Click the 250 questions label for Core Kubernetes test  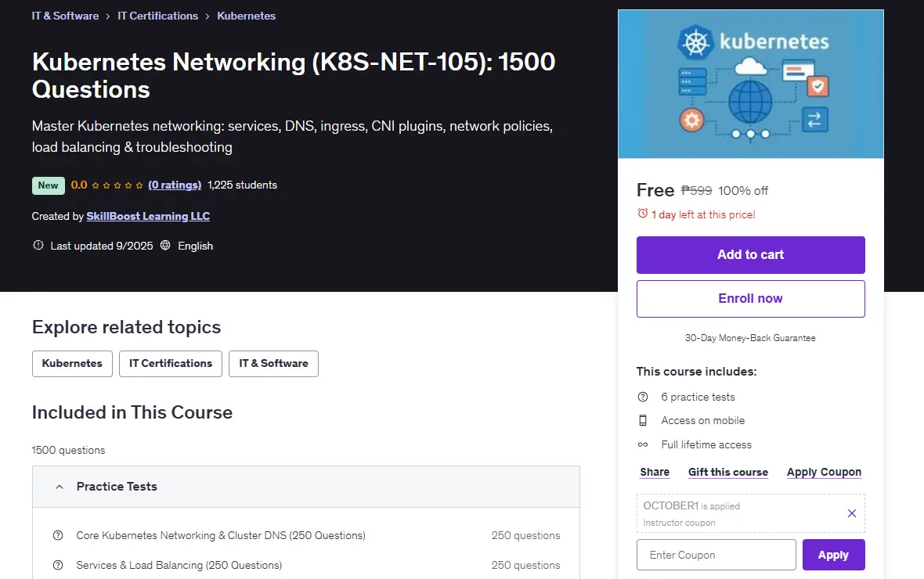coord(525,535)
